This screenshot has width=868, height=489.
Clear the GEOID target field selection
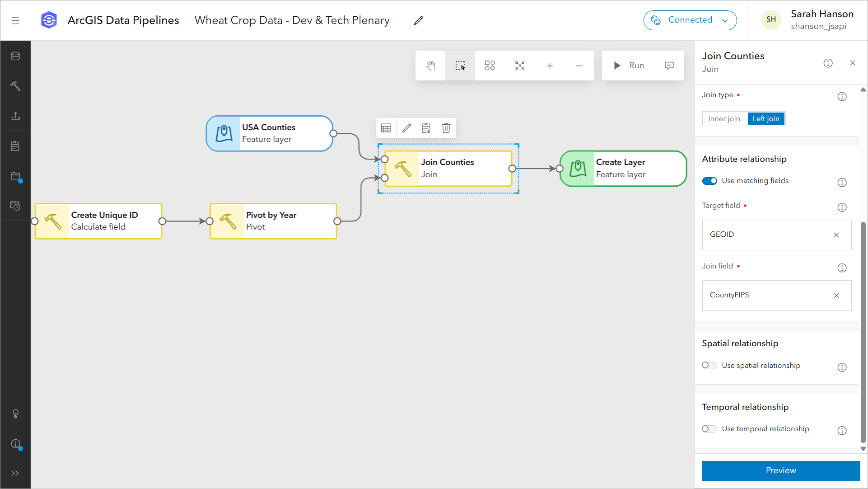pyautogui.click(x=836, y=235)
